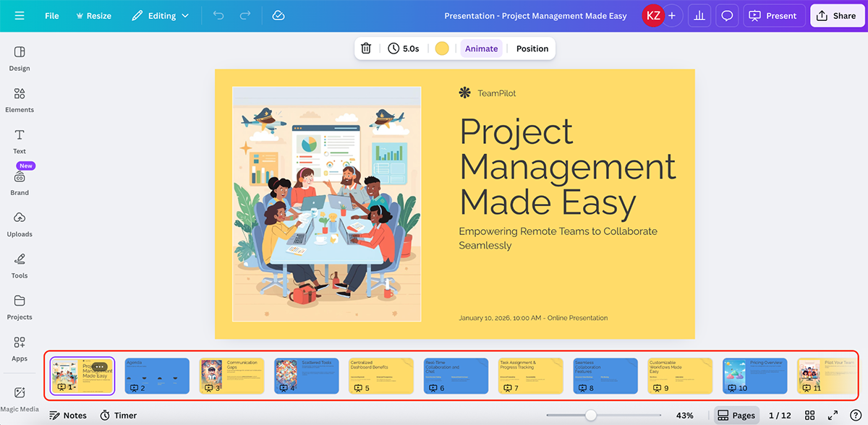Start the slideshow with Present
Screen dimensions: 868x425
774,15
